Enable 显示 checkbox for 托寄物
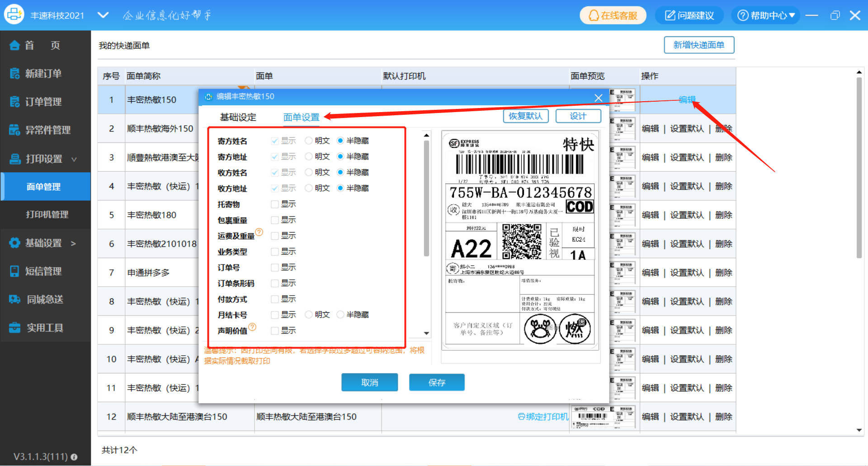Viewport: 868px width, 466px height. click(x=274, y=204)
